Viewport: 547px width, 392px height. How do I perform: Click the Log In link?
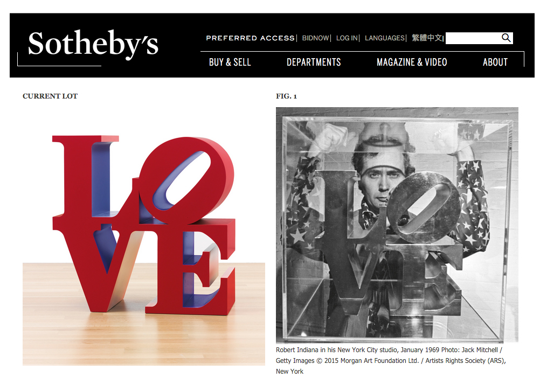click(347, 38)
